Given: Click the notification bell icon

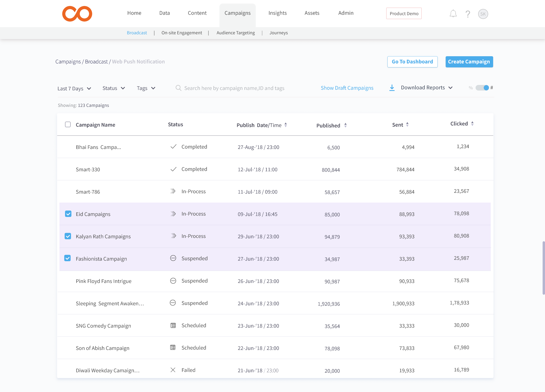Looking at the screenshot, I should click(453, 14).
